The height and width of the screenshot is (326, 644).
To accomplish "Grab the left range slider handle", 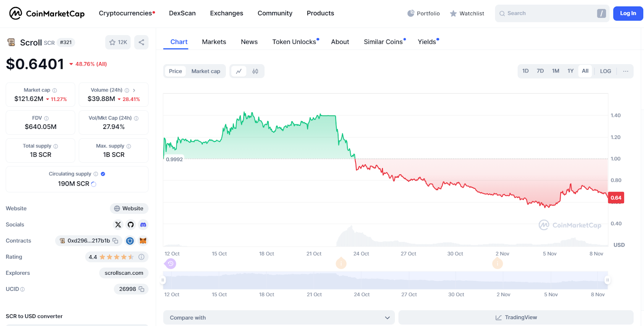I will [x=163, y=280].
